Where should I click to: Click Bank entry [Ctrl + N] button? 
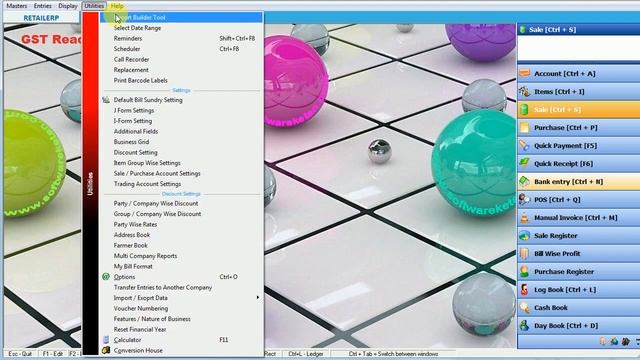coord(578,181)
